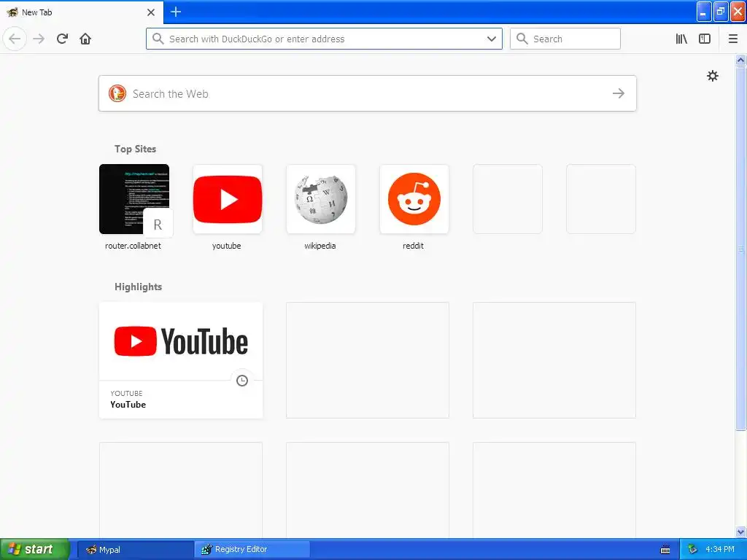This screenshot has width=747, height=560.
Task: Click the Top Sites section heading
Action: [135, 149]
